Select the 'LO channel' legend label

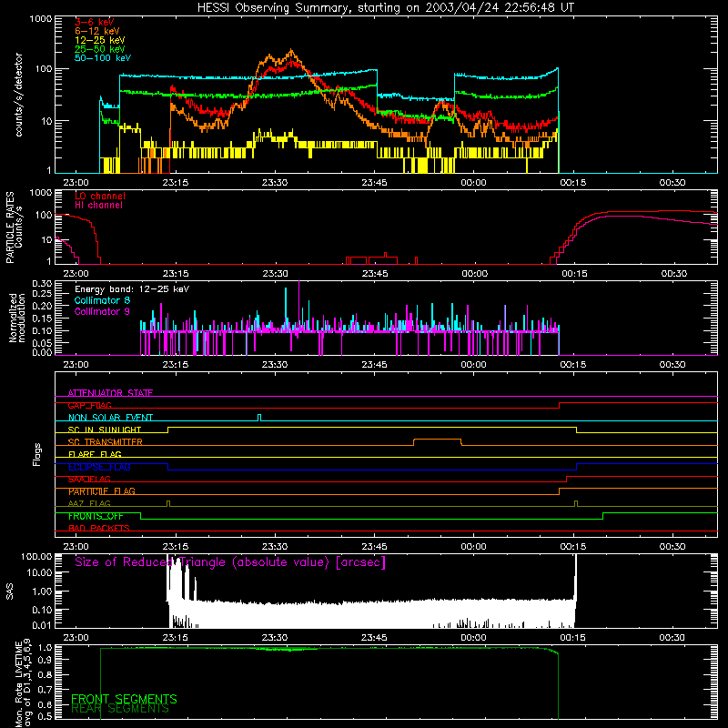click(x=100, y=196)
